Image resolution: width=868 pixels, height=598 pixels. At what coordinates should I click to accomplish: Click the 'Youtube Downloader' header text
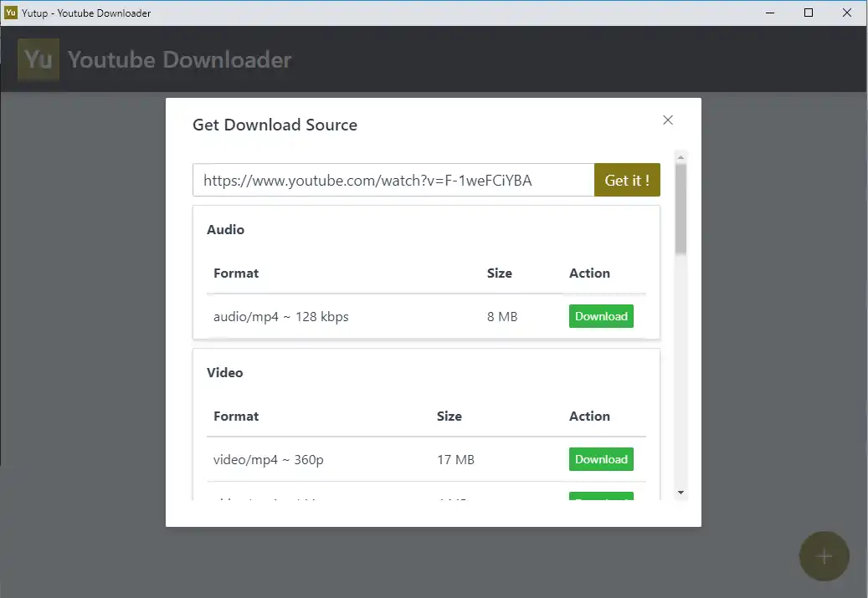pyautogui.click(x=179, y=59)
